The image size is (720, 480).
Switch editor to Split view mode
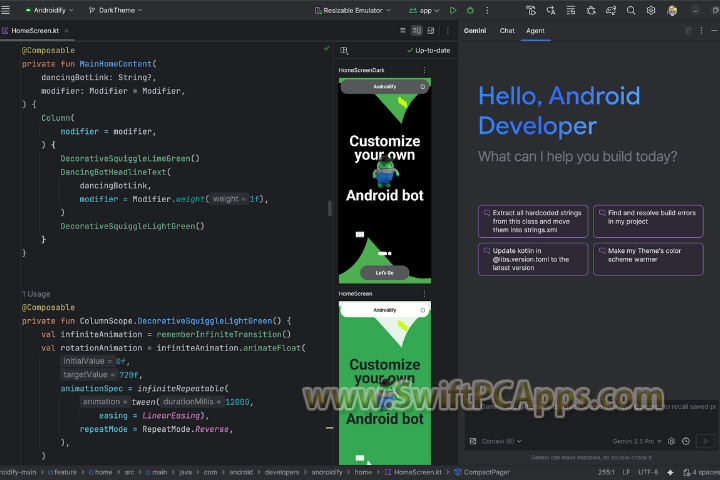pos(416,30)
